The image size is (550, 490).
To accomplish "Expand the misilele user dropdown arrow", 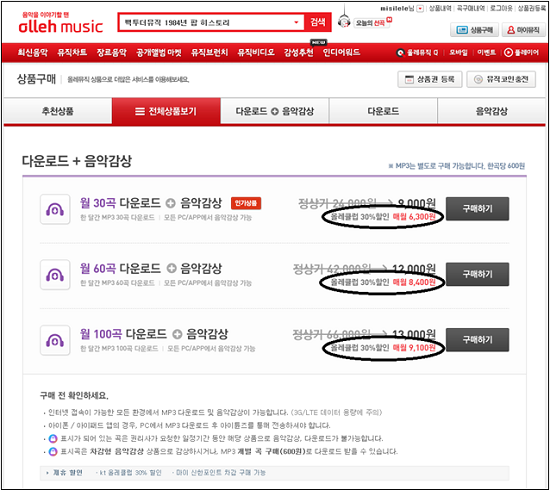I will click(420, 9).
